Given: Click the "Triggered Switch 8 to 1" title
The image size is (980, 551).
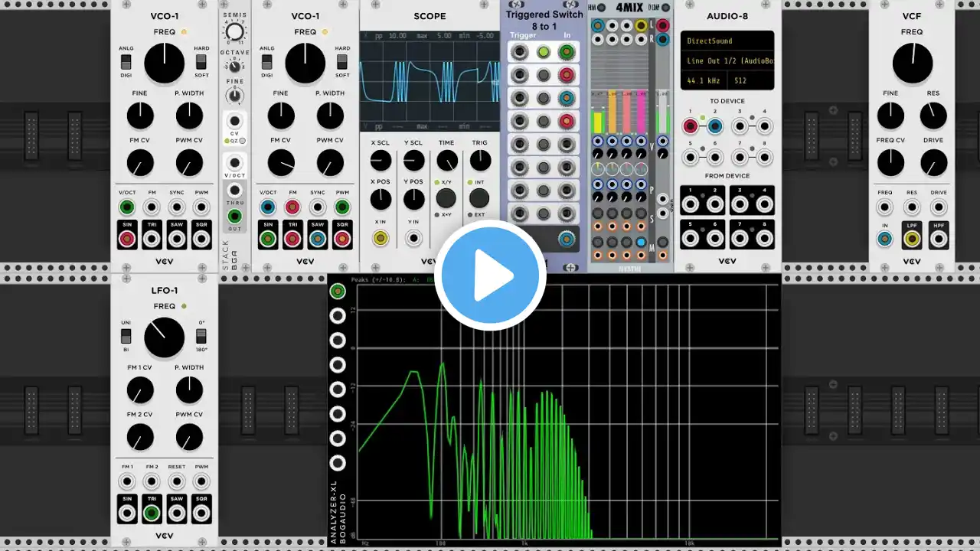Looking at the screenshot, I should [x=544, y=21].
